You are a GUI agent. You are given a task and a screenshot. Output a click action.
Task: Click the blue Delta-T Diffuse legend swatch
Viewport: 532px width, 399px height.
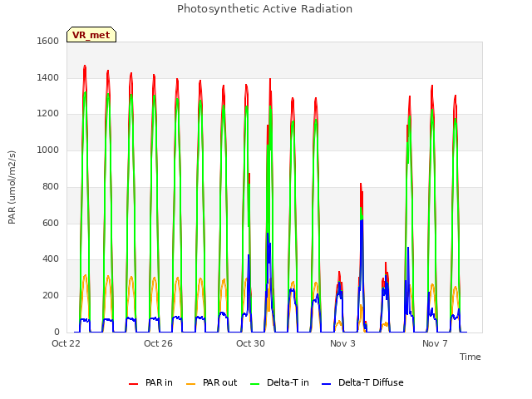pos(326,384)
